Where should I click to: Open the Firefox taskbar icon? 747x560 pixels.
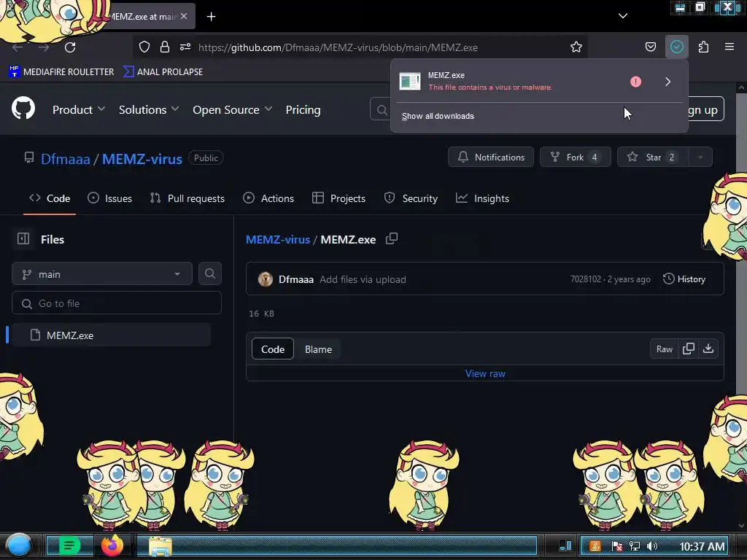[x=112, y=545]
